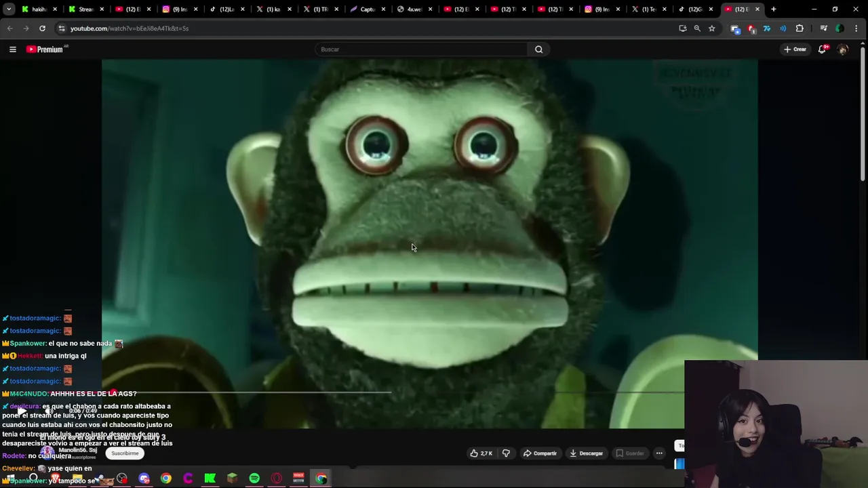Like the video with 2,7 K likes
Screen dimensions: 868x488
[481, 453]
